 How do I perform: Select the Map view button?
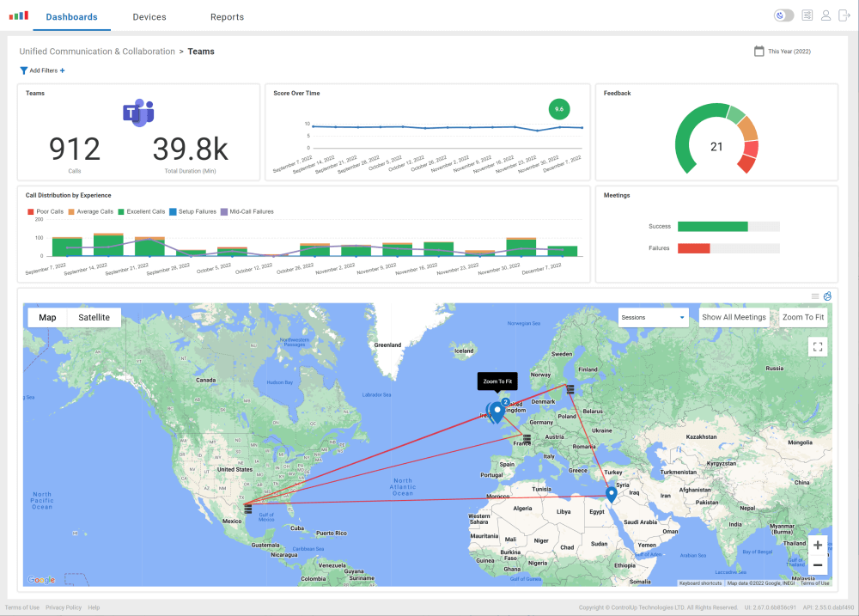pyautogui.click(x=46, y=317)
